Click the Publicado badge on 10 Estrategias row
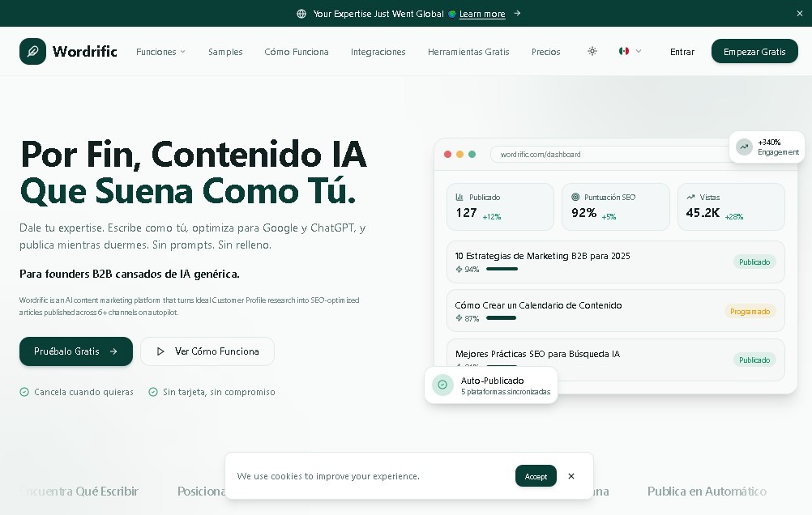This screenshot has height=515, width=812. point(754,262)
